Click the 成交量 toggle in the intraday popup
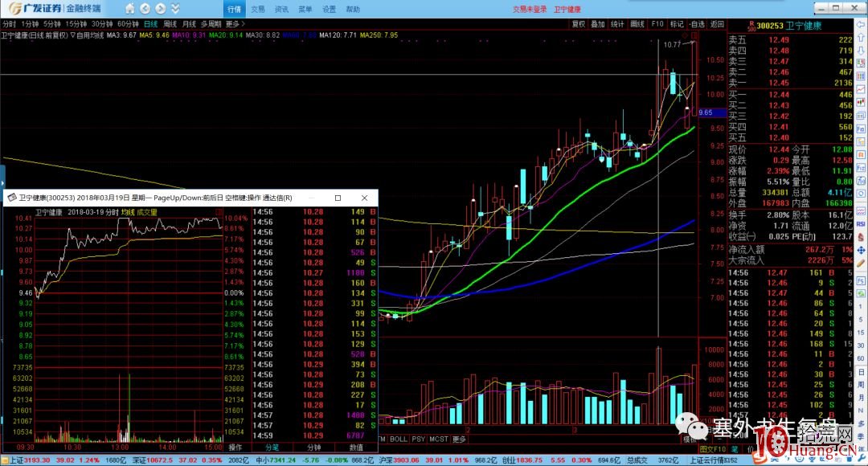Image resolution: width=868 pixels, height=466 pixels. coord(147,213)
